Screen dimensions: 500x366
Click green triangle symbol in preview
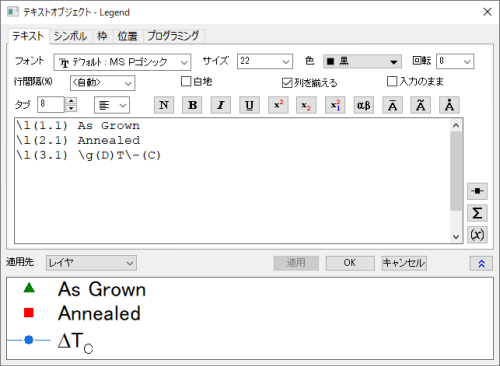point(29,288)
